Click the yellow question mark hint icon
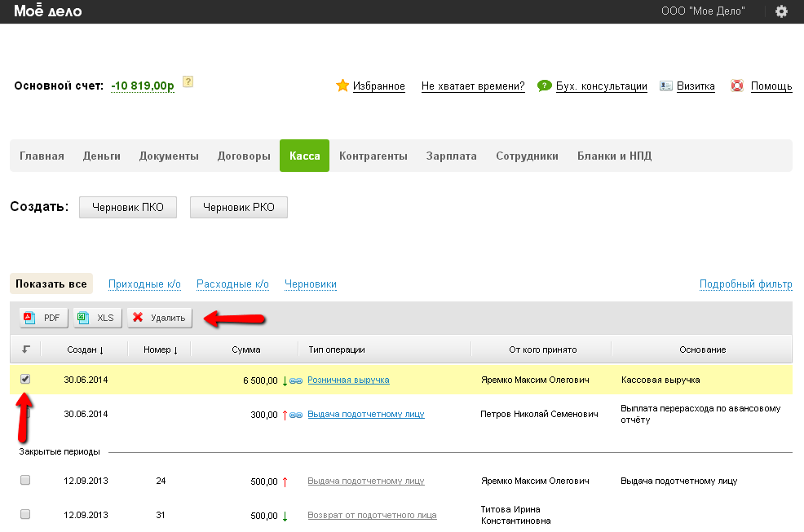This screenshot has height=532, width=804. tap(188, 82)
